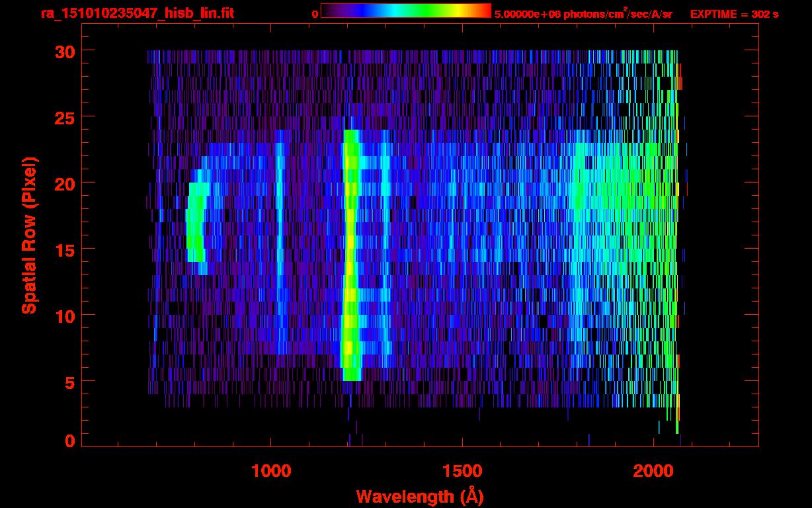
Task: Click the file name ra_151010235047_hisb_lin.fit
Action: [137, 13]
